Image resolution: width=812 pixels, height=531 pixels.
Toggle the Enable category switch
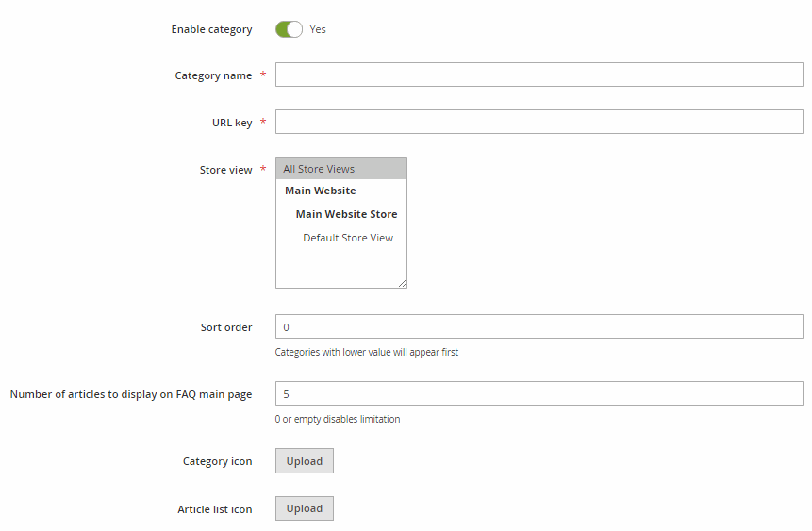289,29
